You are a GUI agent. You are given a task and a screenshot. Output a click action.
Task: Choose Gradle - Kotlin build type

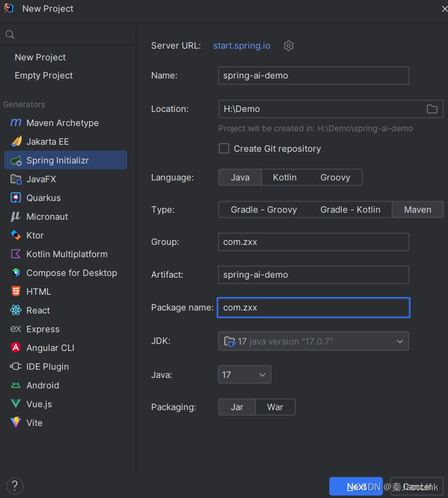point(350,210)
